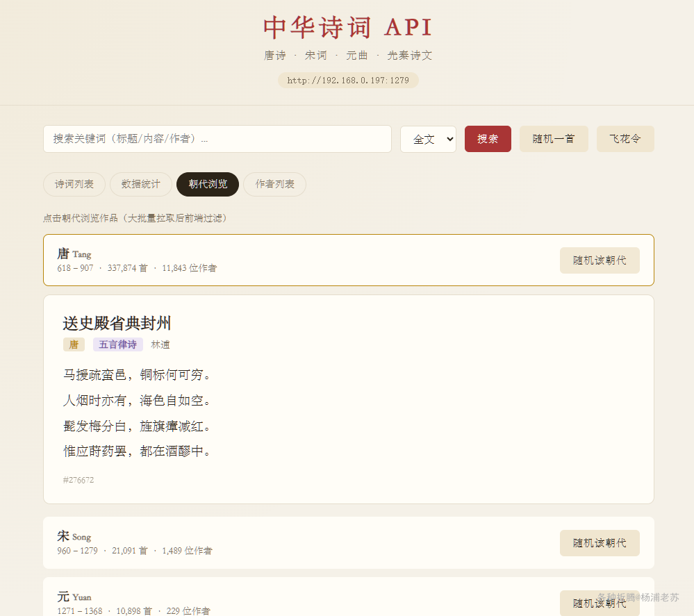Click the poem title 送史殿省典封州
Screen dimensions: 694x616
pyautogui.click(x=117, y=324)
